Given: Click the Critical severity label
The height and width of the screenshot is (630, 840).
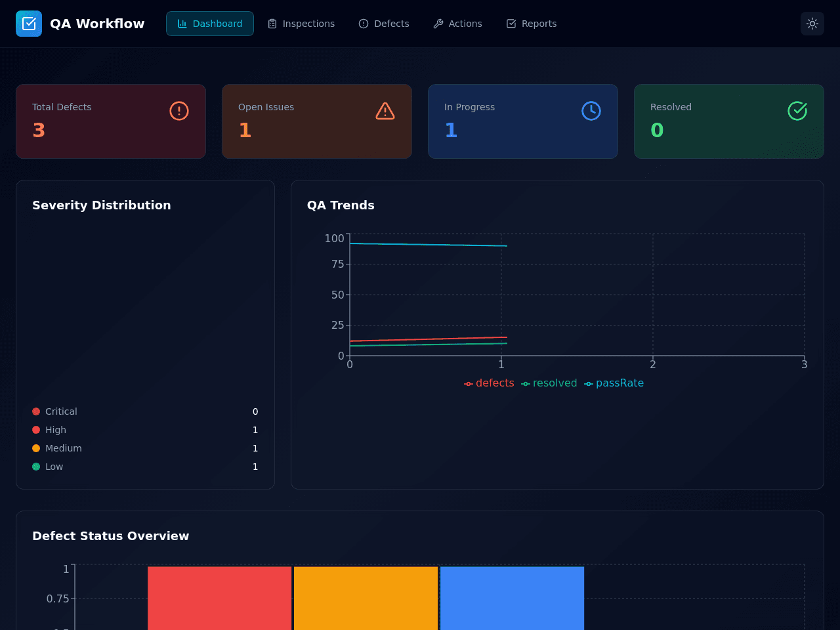Looking at the screenshot, I should tap(61, 411).
